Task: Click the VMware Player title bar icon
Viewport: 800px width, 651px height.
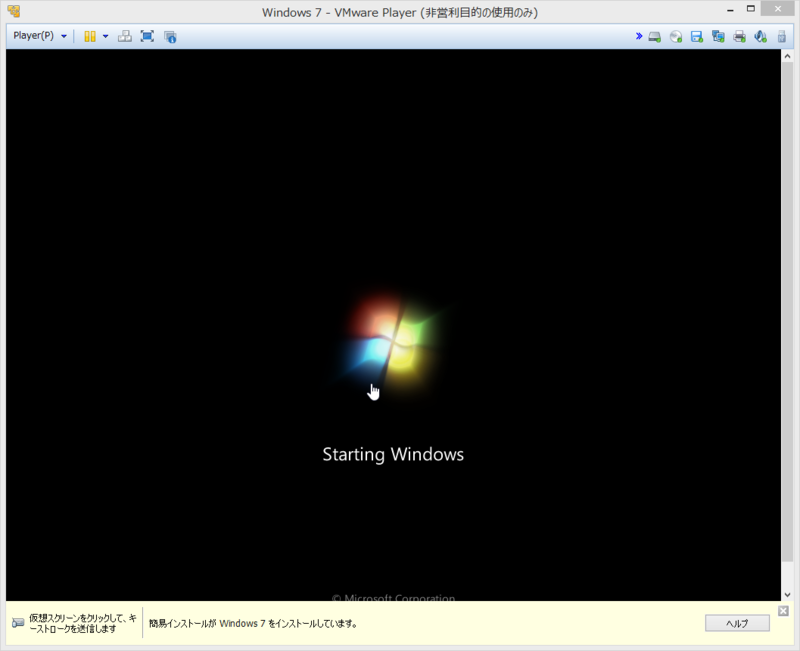Action: pos(14,11)
